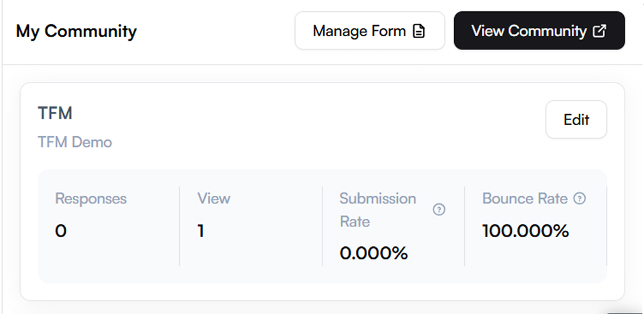Select the View stat label

click(x=214, y=198)
